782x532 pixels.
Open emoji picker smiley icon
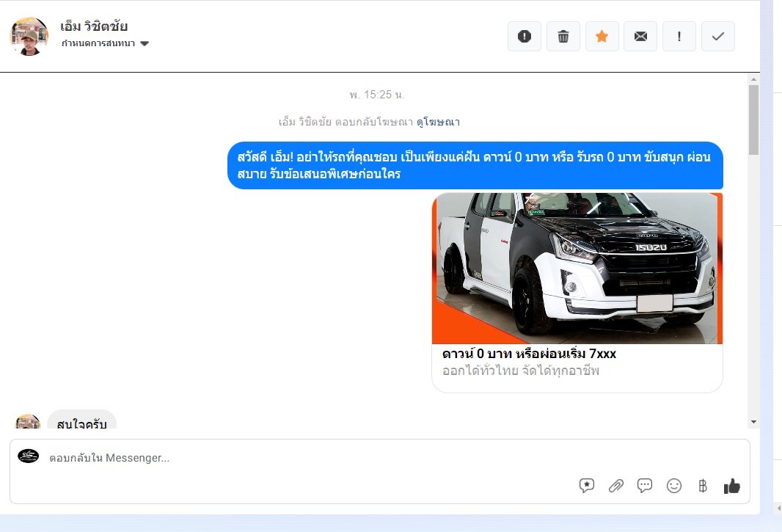coord(673,486)
